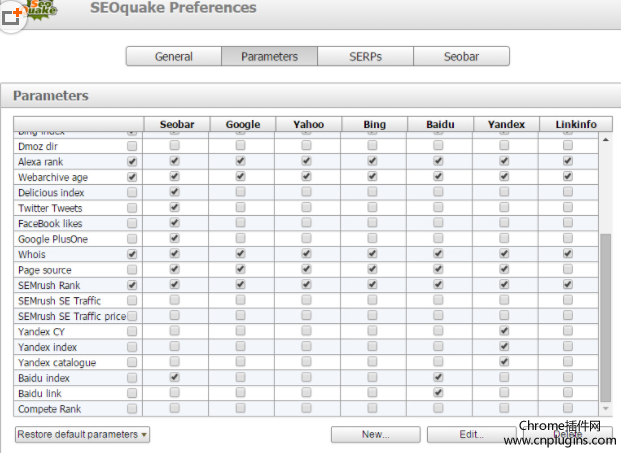This screenshot has width=621, height=453.
Task: Enable Page source under Linkinfo
Action: point(568,269)
